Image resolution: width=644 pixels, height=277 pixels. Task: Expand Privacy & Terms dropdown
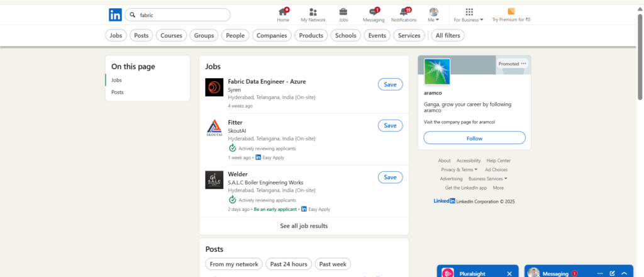coord(459,170)
